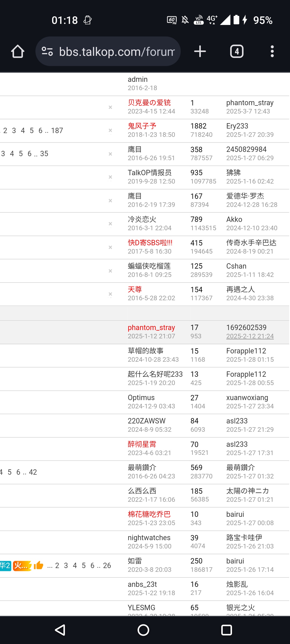Click the x icon in 蝙蝠侠吃榴莲 row

pyautogui.click(x=110, y=271)
